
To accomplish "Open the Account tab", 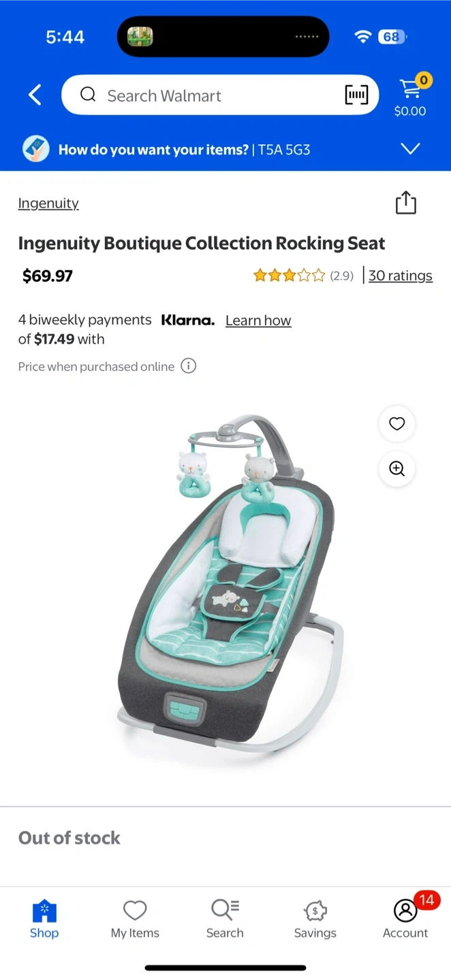I will [x=405, y=919].
